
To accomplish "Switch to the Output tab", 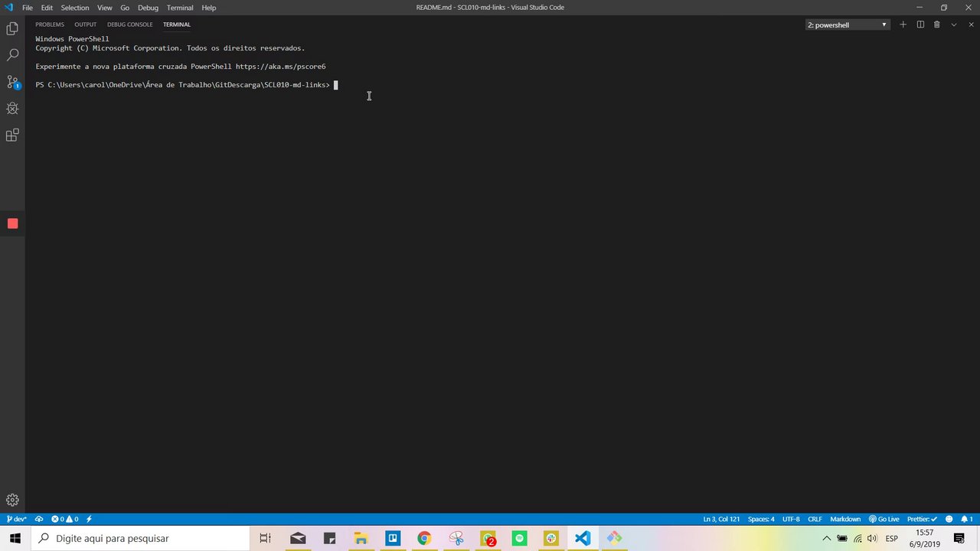I will (86, 24).
